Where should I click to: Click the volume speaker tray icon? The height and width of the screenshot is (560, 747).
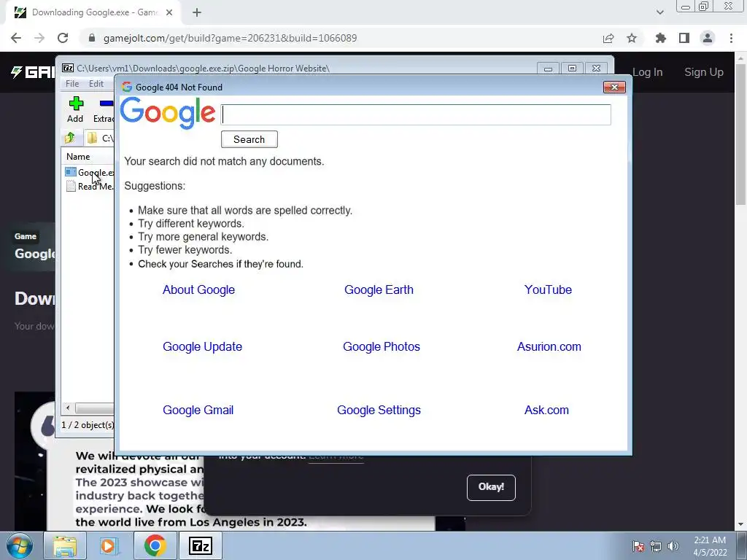[673, 546]
